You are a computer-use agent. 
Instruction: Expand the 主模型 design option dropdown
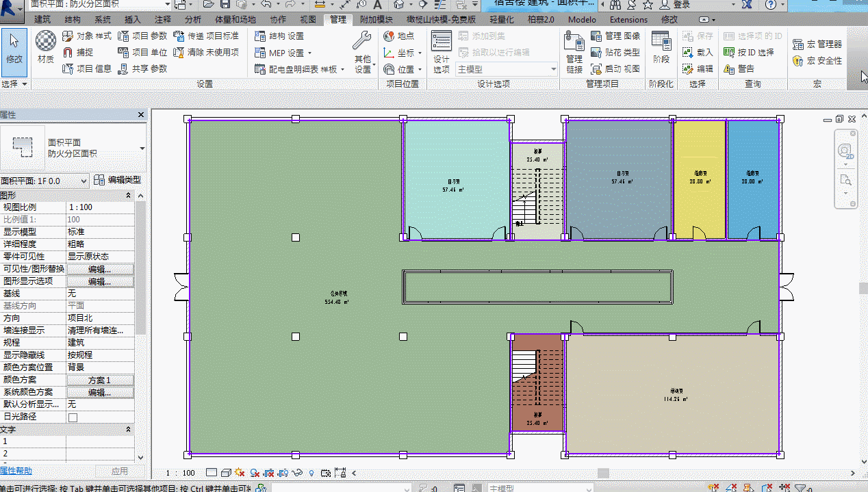(553, 69)
